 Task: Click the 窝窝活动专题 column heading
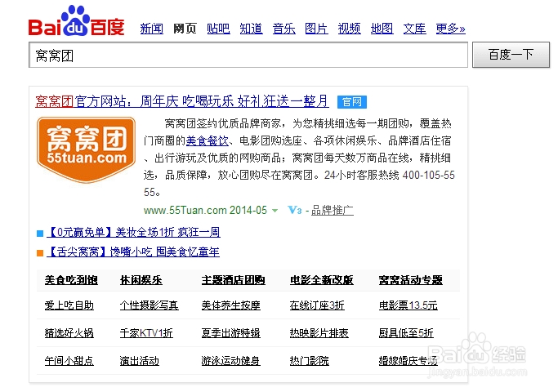(410, 280)
